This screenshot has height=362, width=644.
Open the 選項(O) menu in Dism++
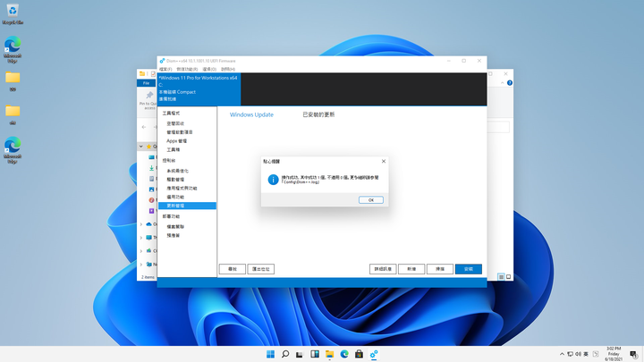click(209, 69)
